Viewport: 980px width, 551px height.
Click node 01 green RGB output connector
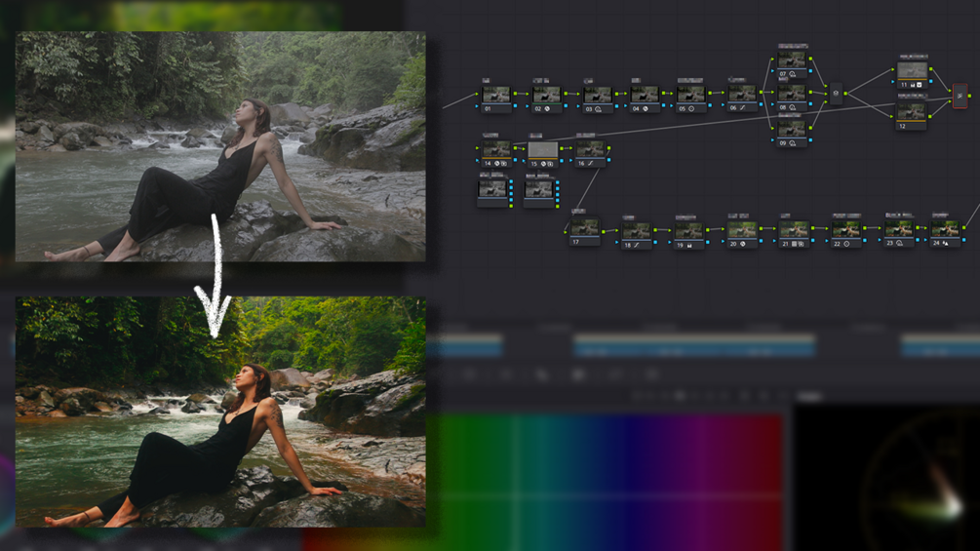(x=514, y=93)
